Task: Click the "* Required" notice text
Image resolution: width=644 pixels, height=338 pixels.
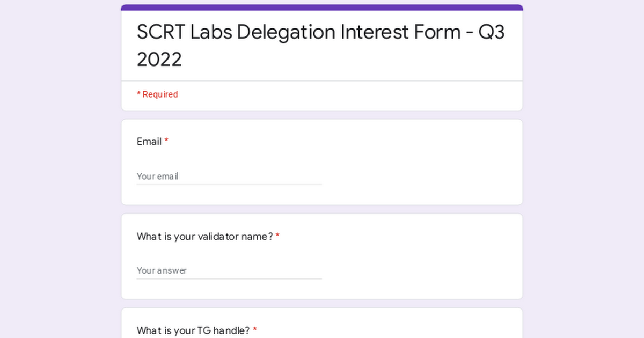Action: [x=157, y=94]
